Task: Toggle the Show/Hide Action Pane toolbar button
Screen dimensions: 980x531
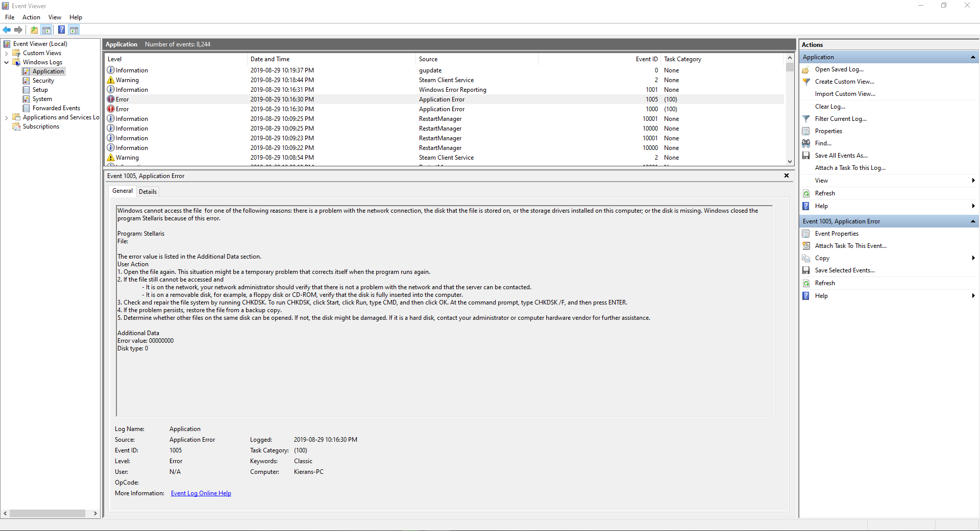Action: 74,30
